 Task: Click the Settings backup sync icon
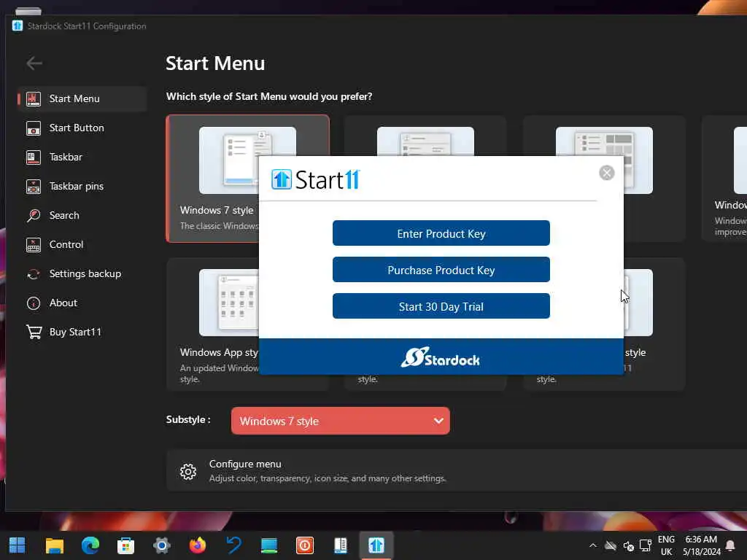point(34,274)
